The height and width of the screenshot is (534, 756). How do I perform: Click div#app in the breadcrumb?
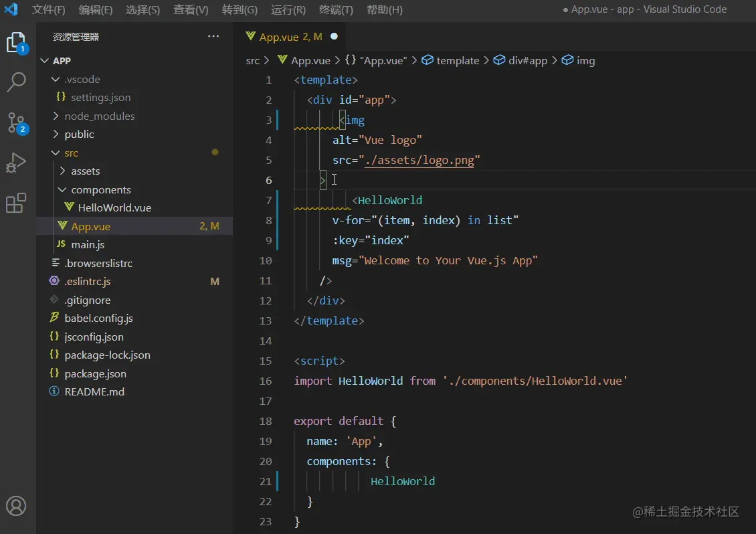tap(527, 60)
